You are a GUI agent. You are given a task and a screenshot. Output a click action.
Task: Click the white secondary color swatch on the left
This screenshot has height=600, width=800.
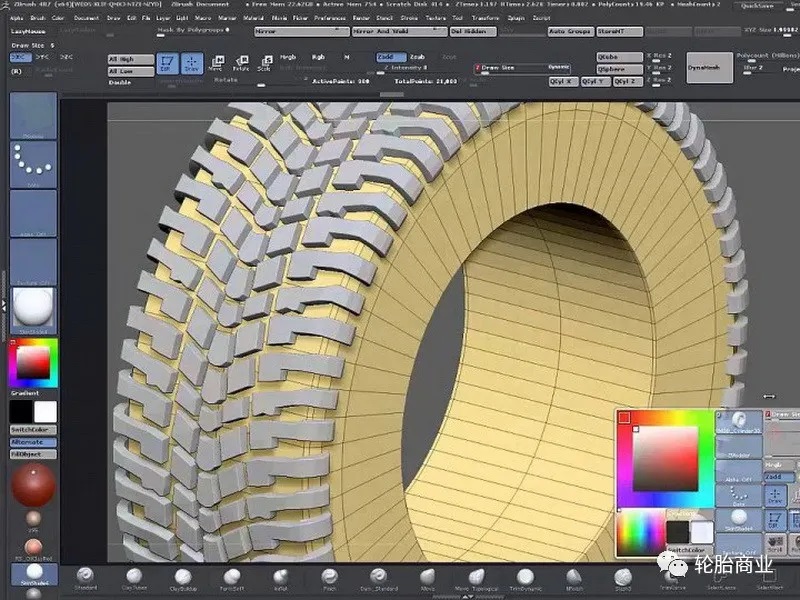coord(45,411)
